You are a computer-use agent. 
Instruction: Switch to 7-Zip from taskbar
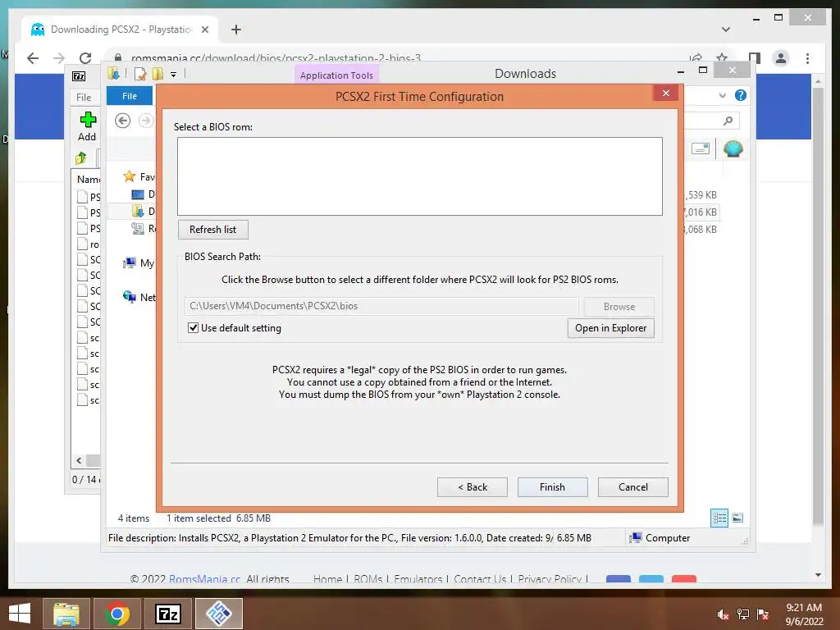coord(167,614)
